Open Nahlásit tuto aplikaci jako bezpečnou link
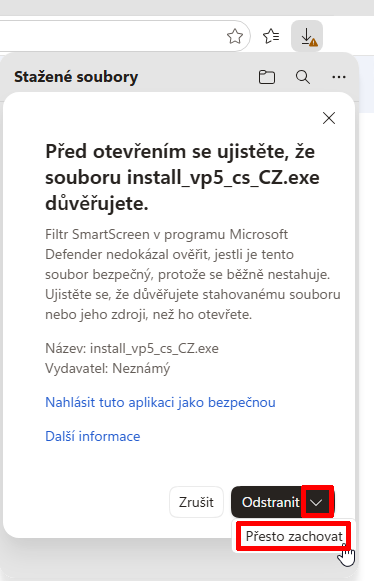 160,402
